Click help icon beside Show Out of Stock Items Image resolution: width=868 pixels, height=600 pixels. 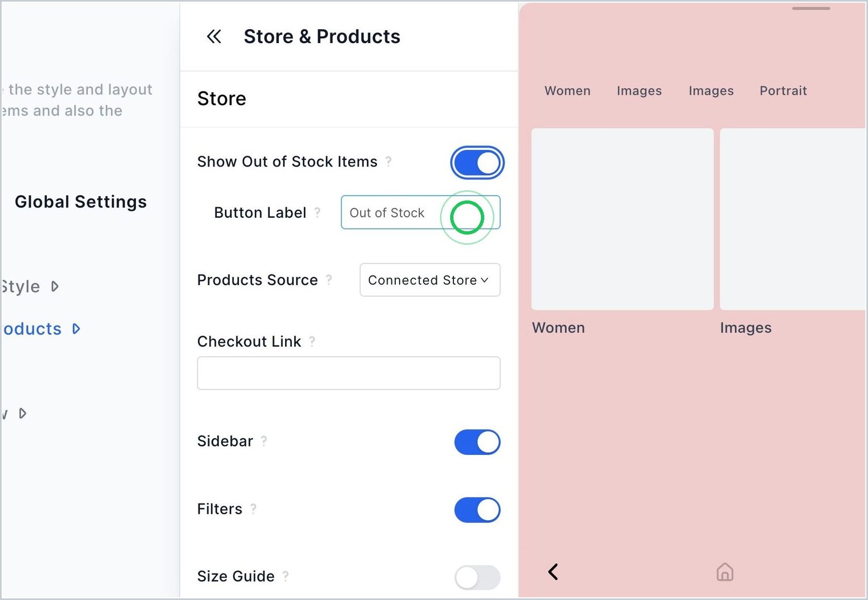pyautogui.click(x=388, y=162)
